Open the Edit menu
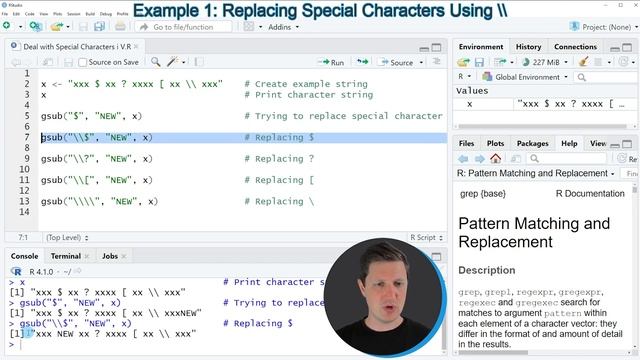This screenshot has height=360, width=640. 16,14
